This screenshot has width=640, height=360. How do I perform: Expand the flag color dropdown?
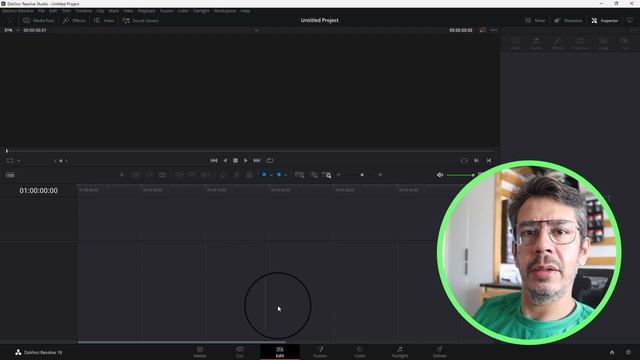pyautogui.click(x=271, y=175)
